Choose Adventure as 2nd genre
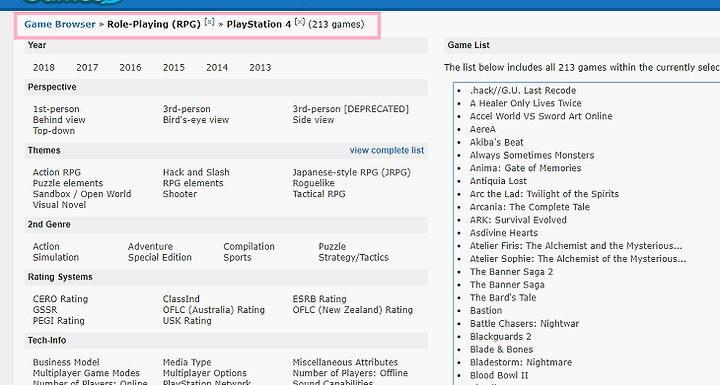Viewport: 720px width, 385px height. (150, 247)
